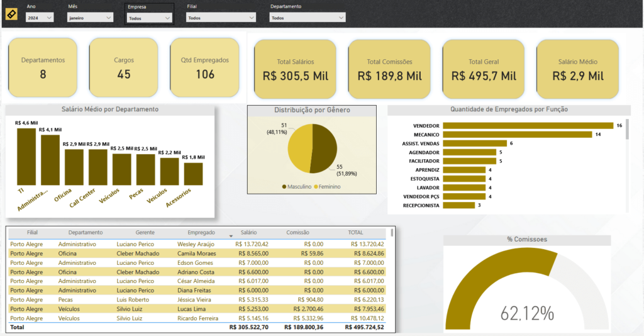The height and width of the screenshot is (336, 644).
Task: Sort table by Departamento column header
Action: (86, 232)
